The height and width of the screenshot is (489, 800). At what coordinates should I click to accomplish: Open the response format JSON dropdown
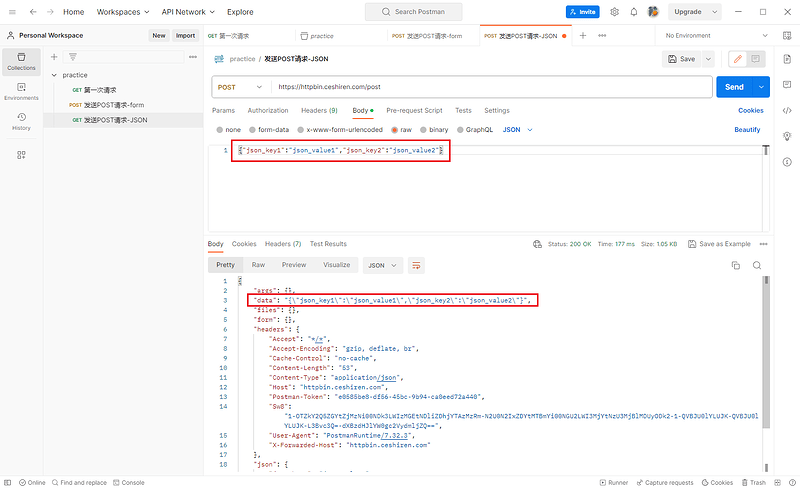coord(383,265)
